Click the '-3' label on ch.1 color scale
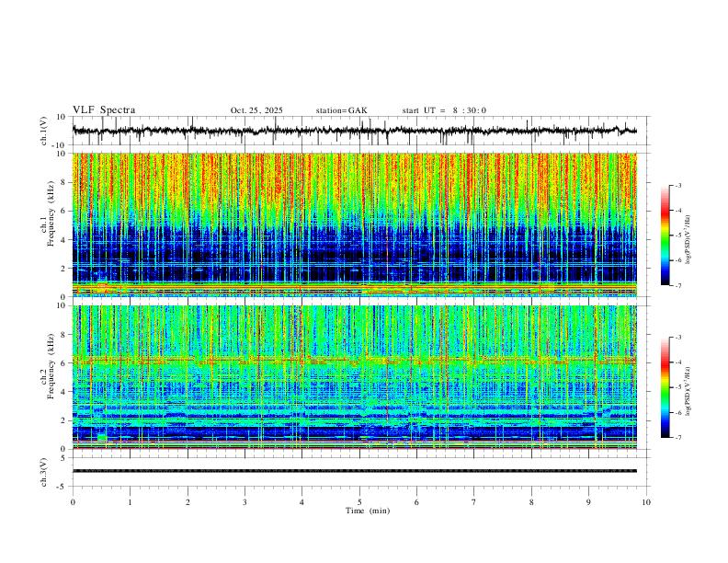This screenshot has width=728, height=563. click(x=678, y=185)
